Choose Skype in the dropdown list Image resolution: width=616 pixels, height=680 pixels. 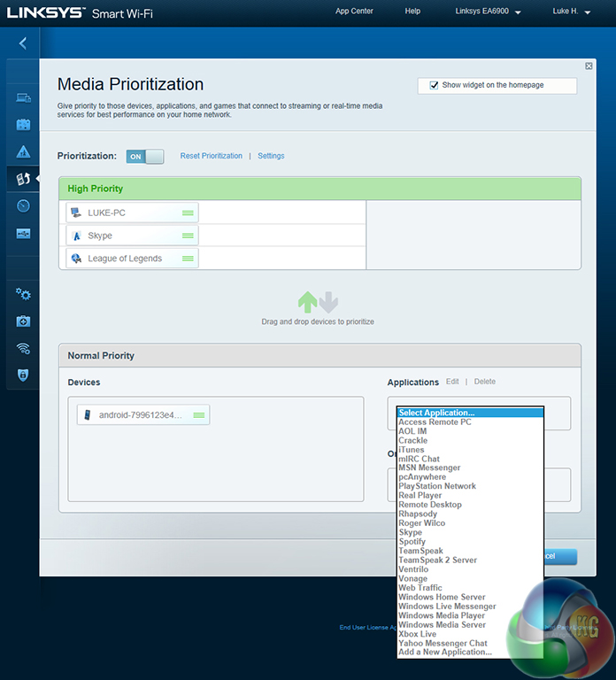tap(470, 532)
